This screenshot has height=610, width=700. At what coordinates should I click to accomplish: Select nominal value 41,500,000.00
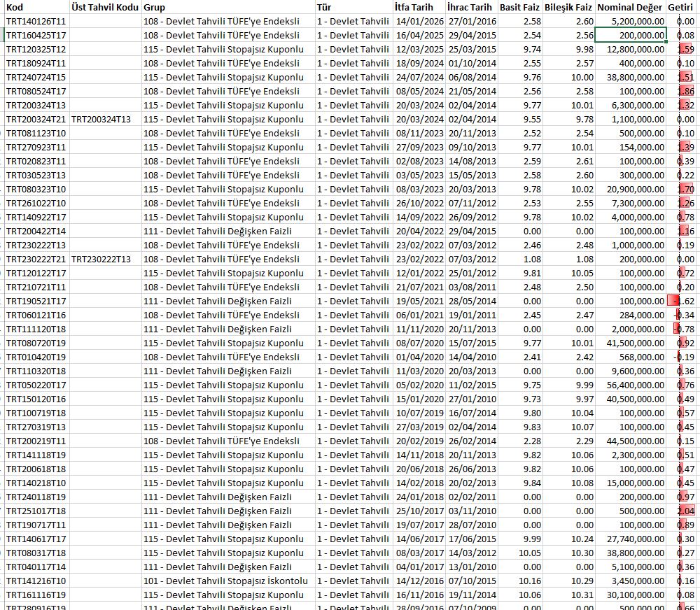631,343
